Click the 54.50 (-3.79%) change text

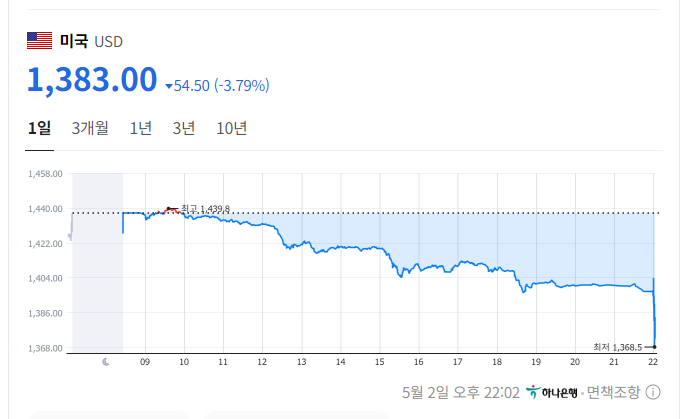pyautogui.click(x=221, y=87)
